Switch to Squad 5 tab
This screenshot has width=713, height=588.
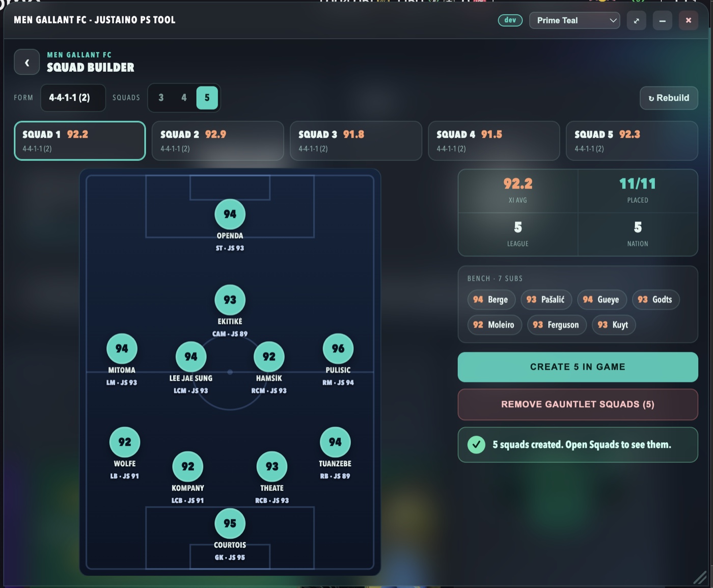(632, 141)
